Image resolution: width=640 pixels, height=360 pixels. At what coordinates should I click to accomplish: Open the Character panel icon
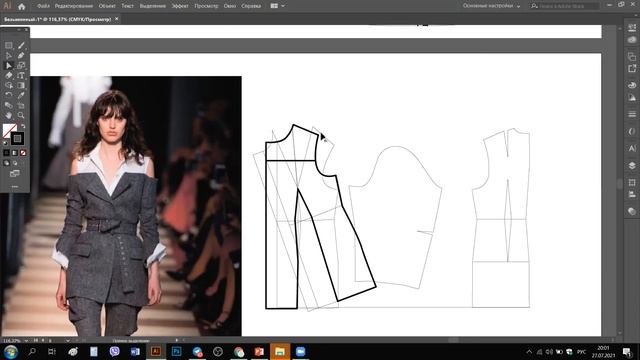click(632, 149)
